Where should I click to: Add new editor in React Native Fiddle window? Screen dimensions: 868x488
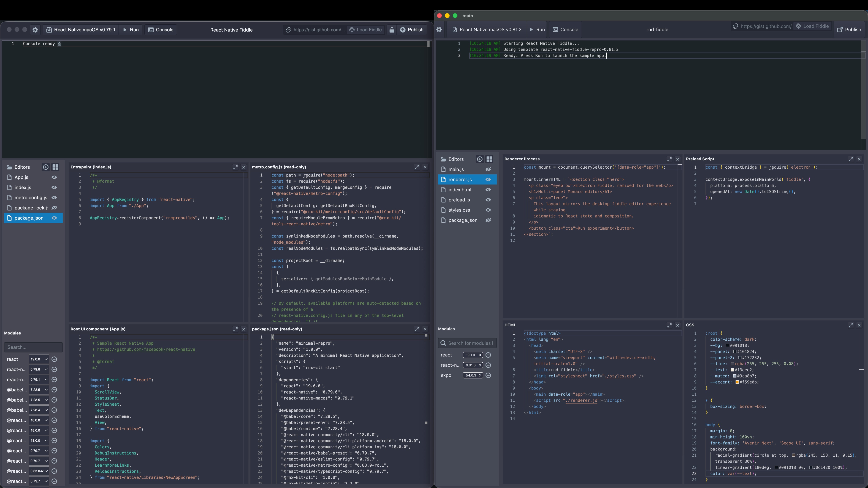click(x=46, y=167)
